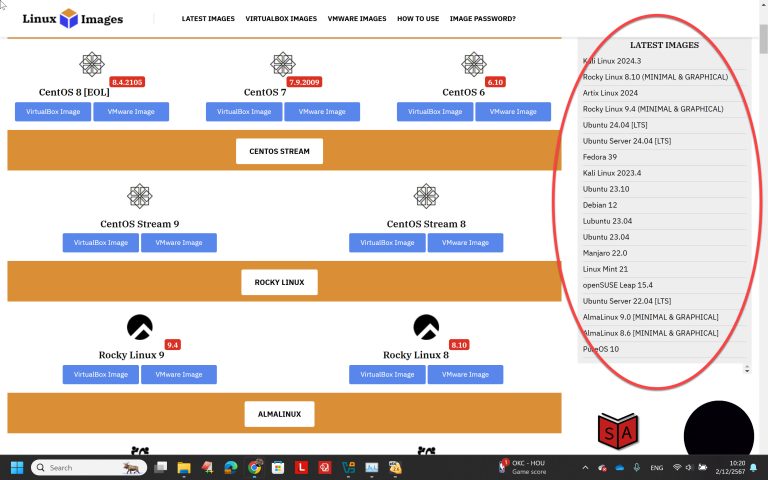Get Rocky Linux 9 VMware Image
The image size is (768, 480).
pyautogui.click(x=179, y=374)
